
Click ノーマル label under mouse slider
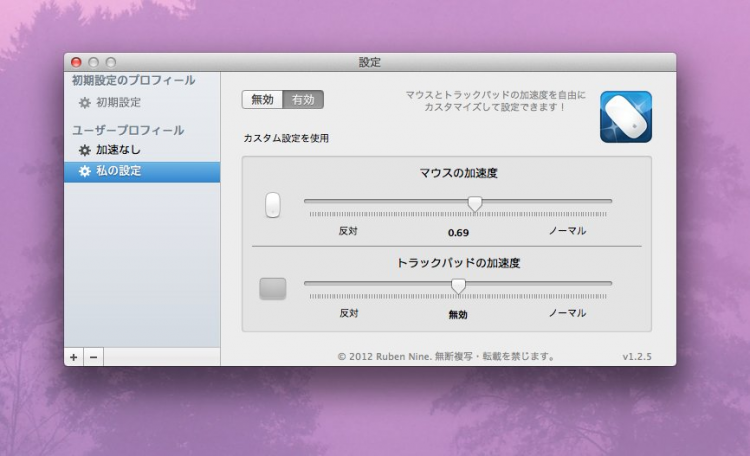point(567,231)
